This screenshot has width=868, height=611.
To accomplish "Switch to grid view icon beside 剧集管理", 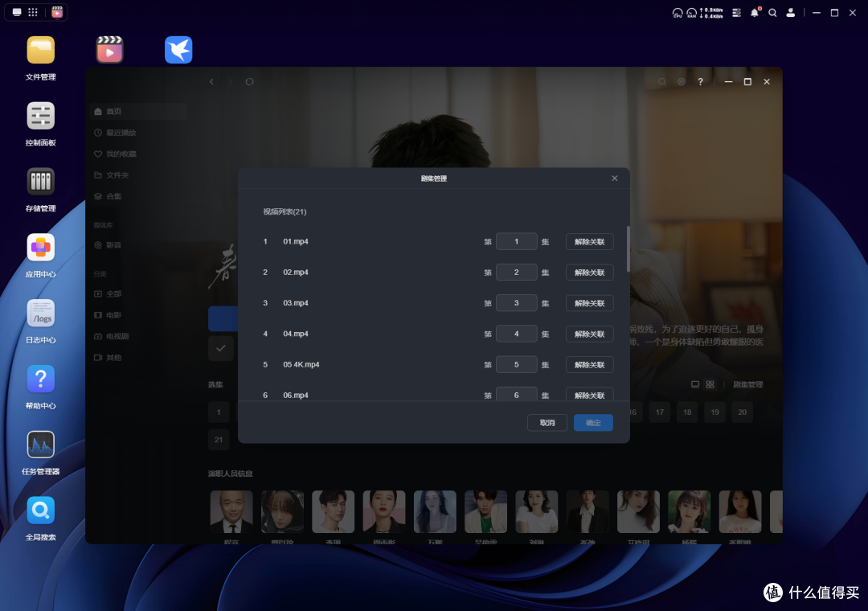I will (x=710, y=384).
